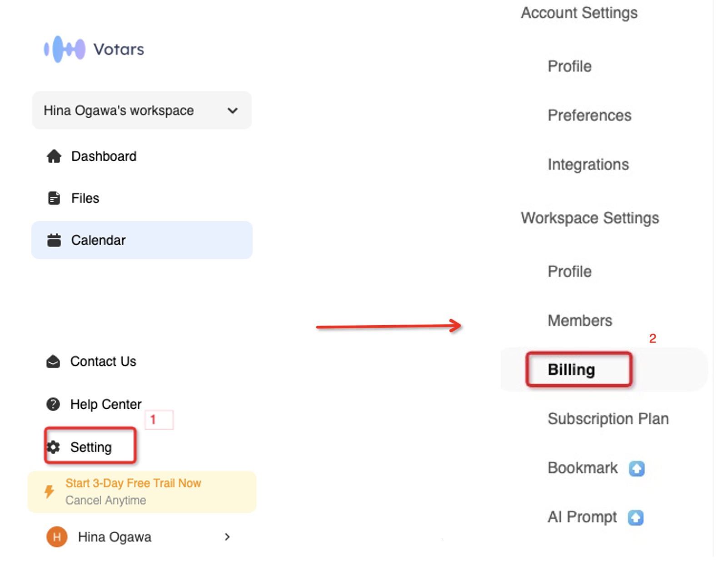Select the Calendar sidebar item

(x=141, y=240)
